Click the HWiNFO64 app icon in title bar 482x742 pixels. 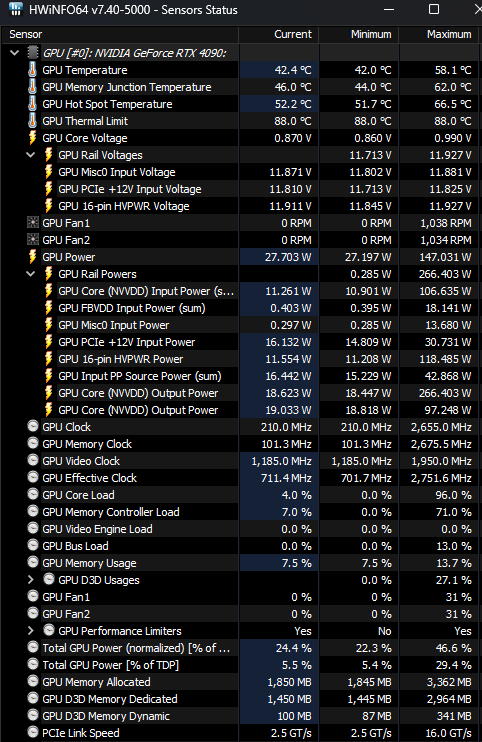pyautogui.click(x=15, y=9)
